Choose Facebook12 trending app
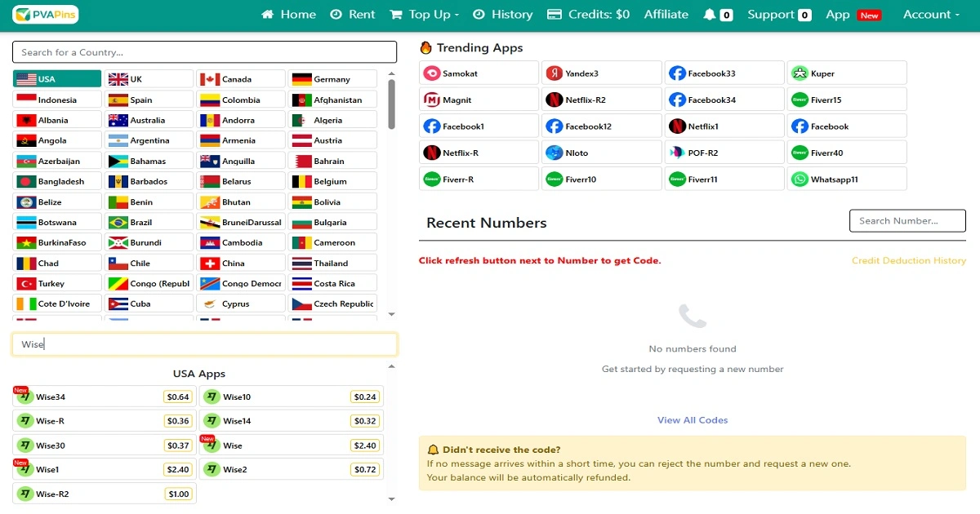Image resolution: width=980 pixels, height=514 pixels. click(x=601, y=126)
